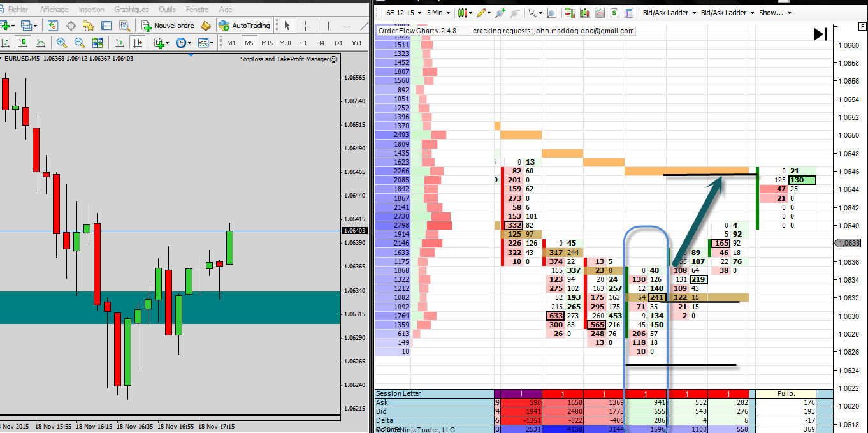Image resolution: width=868 pixels, height=433 pixels.
Task: Select the H4 timeframe
Action: pyautogui.click(x=321, y=43)
